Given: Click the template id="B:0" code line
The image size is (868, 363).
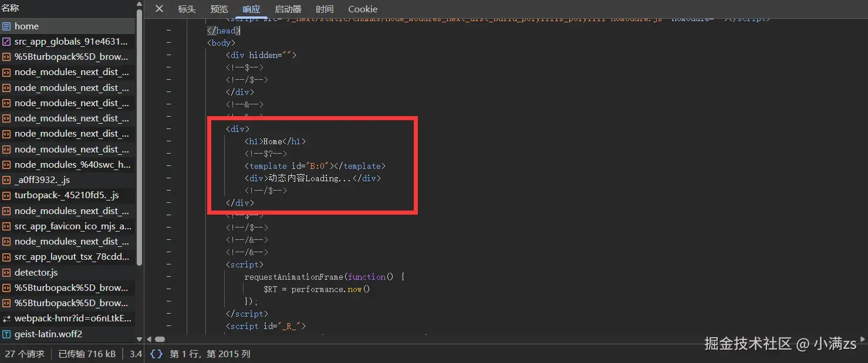Looking at the screenshot, I should click(315, 166).
